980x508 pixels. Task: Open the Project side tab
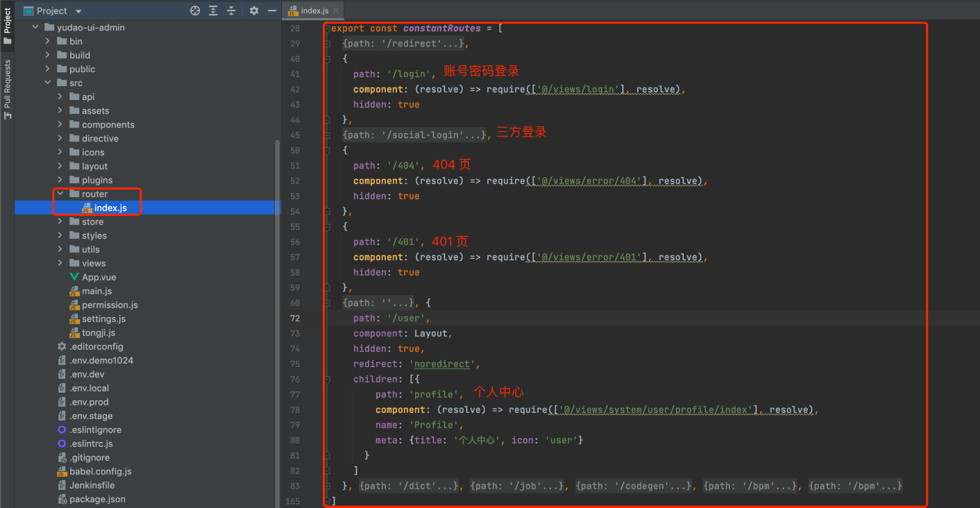click(x=8, y=22)
